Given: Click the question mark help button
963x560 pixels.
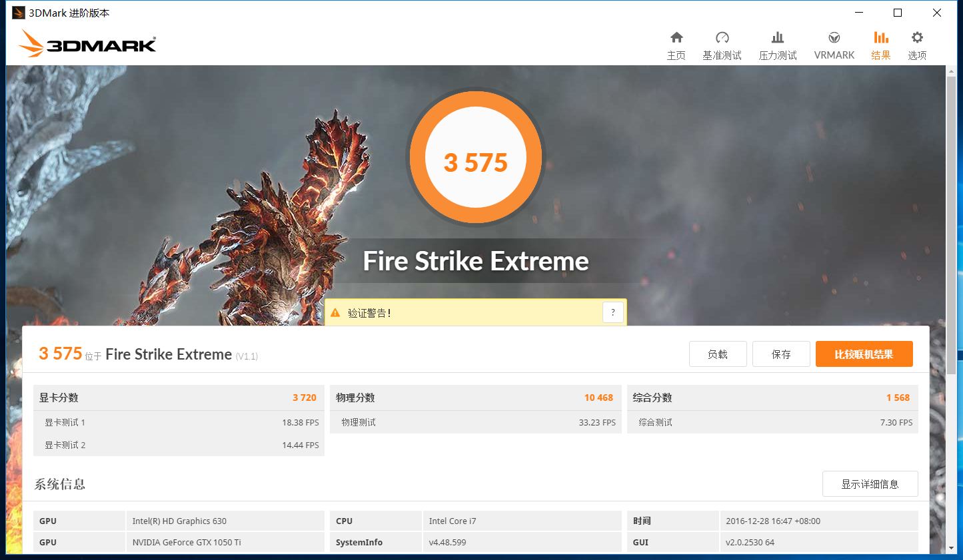Looking at the screenshot, I should 613,312.
